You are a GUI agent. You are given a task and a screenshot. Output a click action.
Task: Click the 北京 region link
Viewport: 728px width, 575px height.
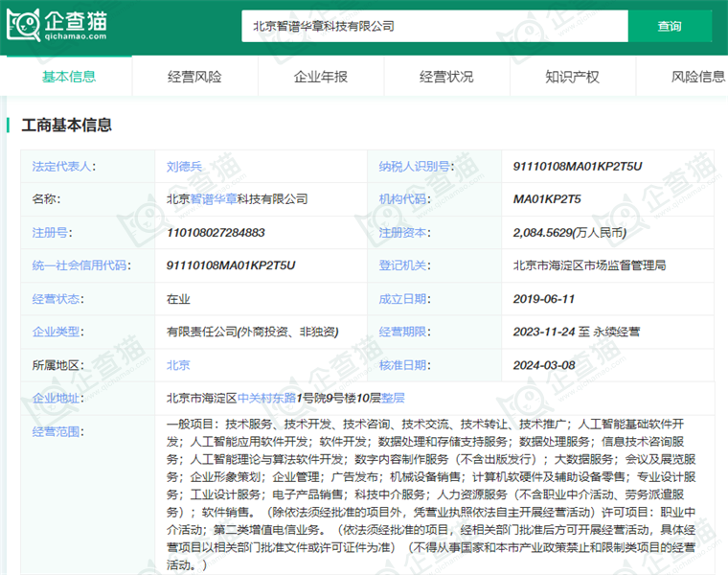click(178, 365)
